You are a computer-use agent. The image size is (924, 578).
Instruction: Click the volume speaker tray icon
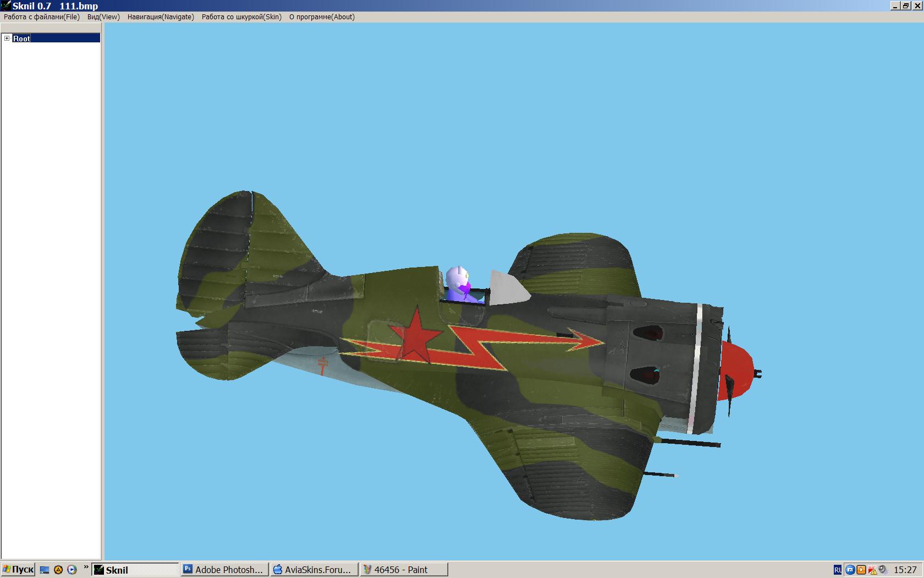[883, 570]
